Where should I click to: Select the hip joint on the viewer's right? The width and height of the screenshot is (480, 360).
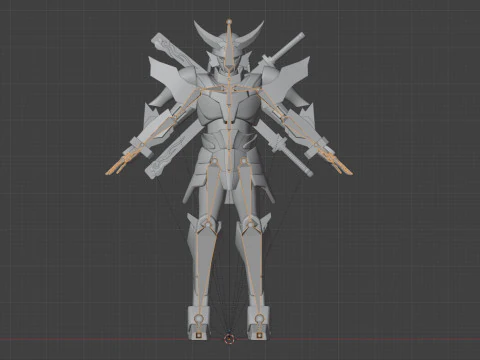[x=244, y=161]
